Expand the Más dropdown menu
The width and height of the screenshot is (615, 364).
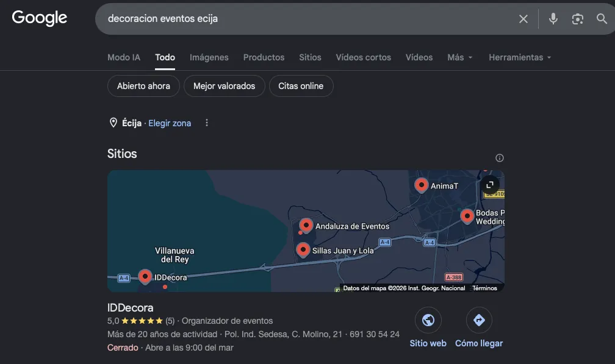[460, 57]
